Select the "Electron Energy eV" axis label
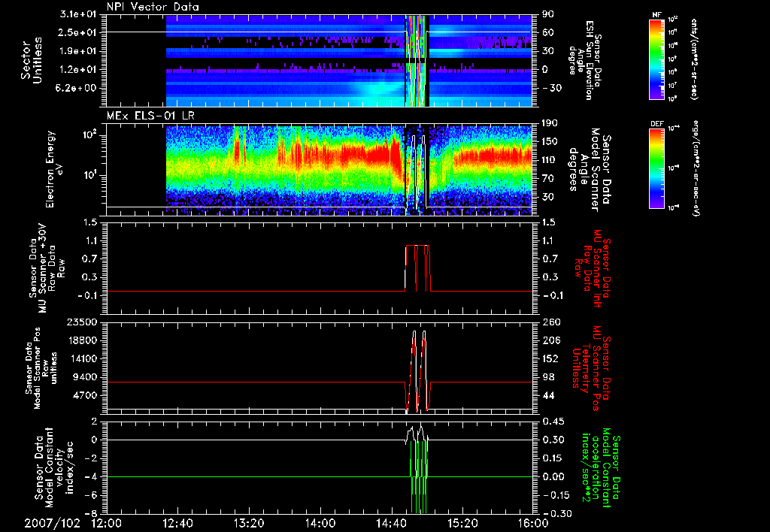770x532 pixels. 53,170
